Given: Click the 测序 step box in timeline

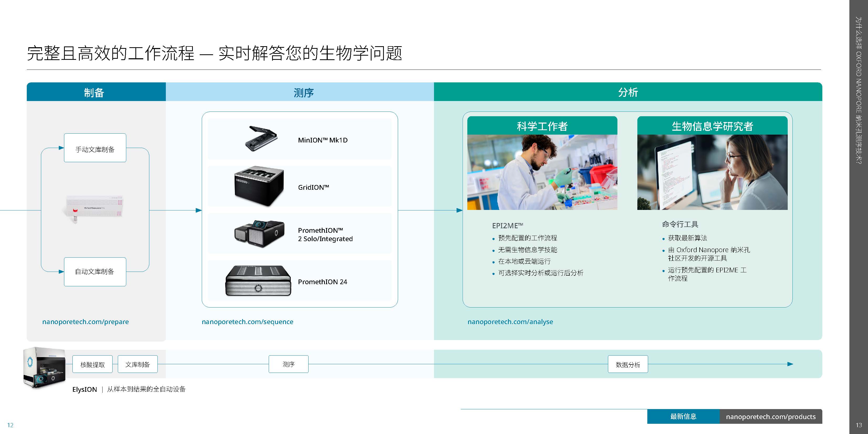Looking at the screenshot, I should pos(288,364).
